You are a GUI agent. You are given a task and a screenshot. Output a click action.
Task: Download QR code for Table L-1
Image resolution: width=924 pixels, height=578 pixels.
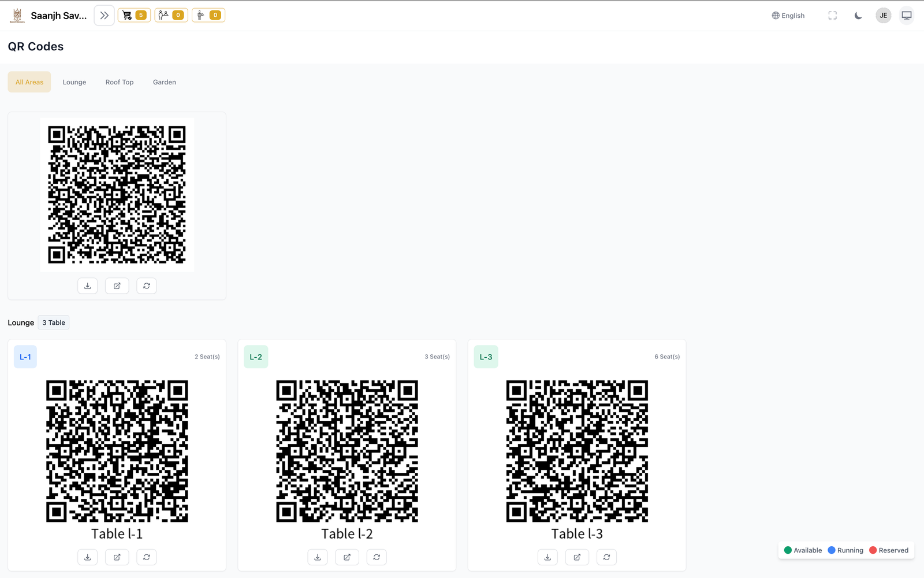click(x=88, y=557)
